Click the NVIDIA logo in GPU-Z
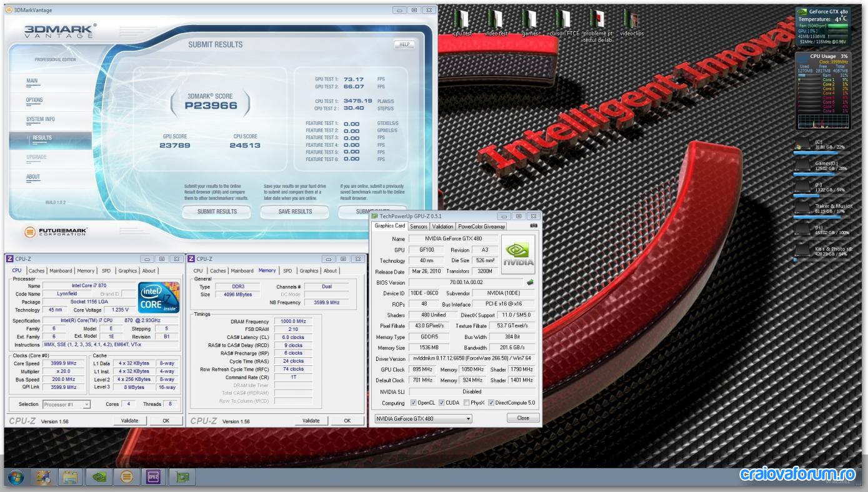The height and width of the screenshot is (492, 868). coord(519,254)
